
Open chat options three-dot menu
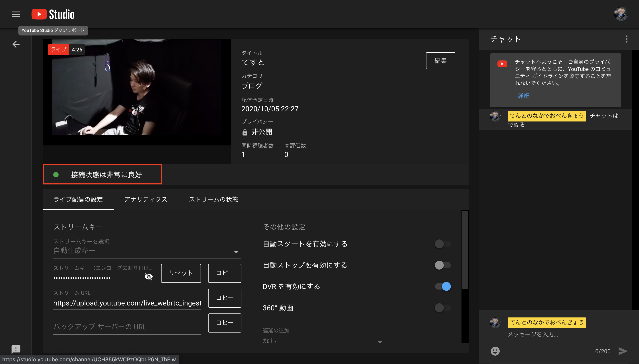coord(627,39)
